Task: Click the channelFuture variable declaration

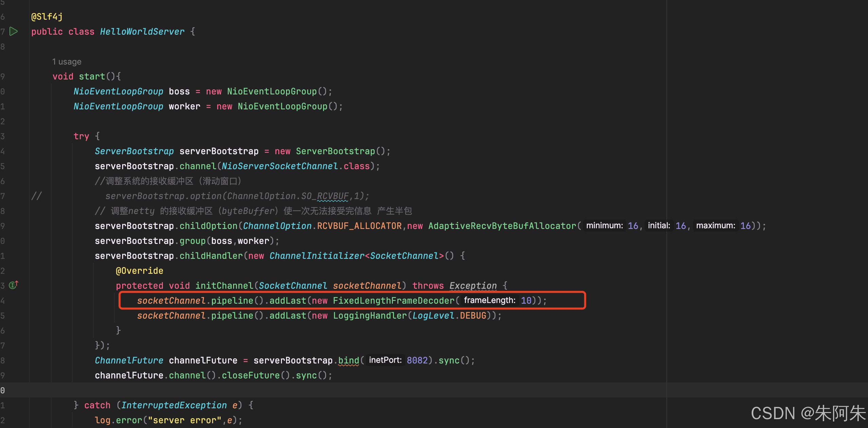Action: click(203, 360)
